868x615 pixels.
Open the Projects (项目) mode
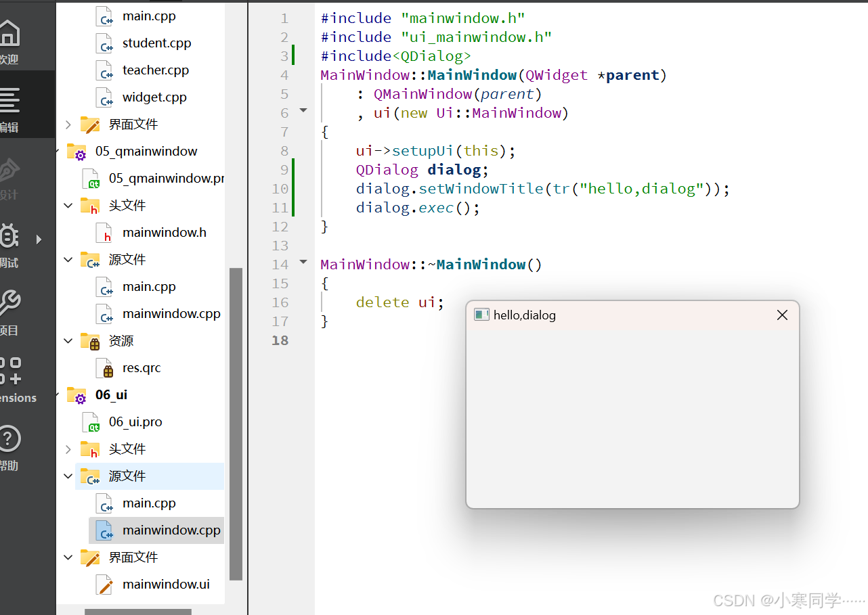click(x=9, y=311)
